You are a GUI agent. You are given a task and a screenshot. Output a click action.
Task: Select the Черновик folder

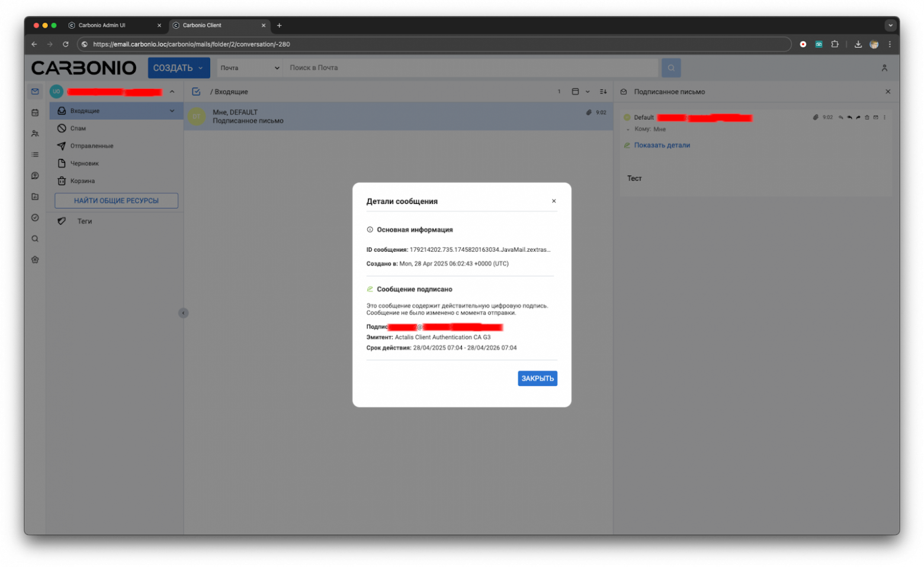[x=117, y=164]
